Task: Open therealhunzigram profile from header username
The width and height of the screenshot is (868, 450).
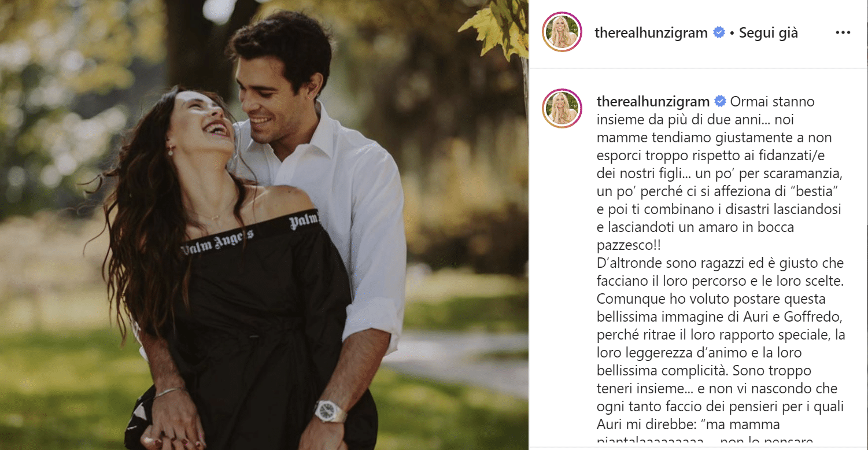Action: coord(651,33)
